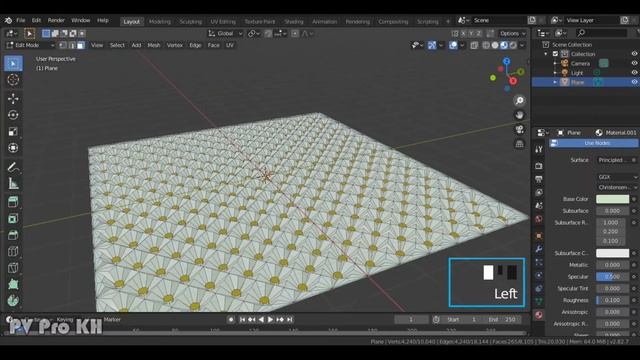Screen dimensions: 640x360
Task: Open the shading options dropdown arrow
Action: (522, 45)
